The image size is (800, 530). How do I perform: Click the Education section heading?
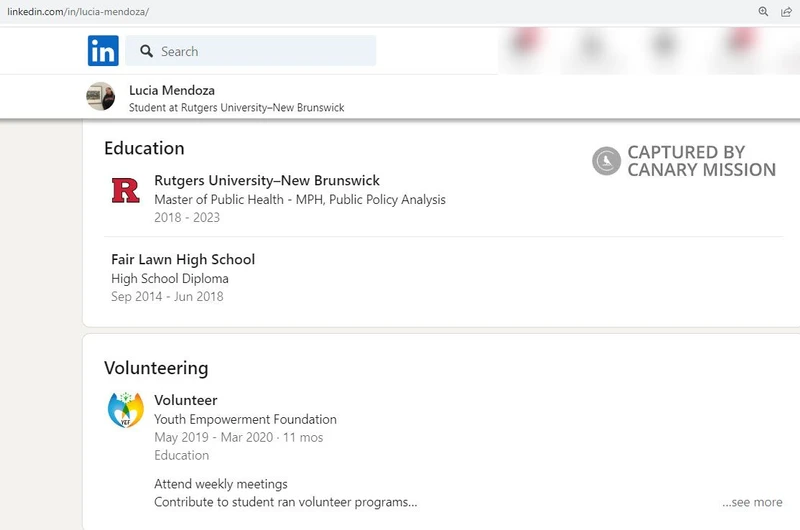click(x=144, y=148)
